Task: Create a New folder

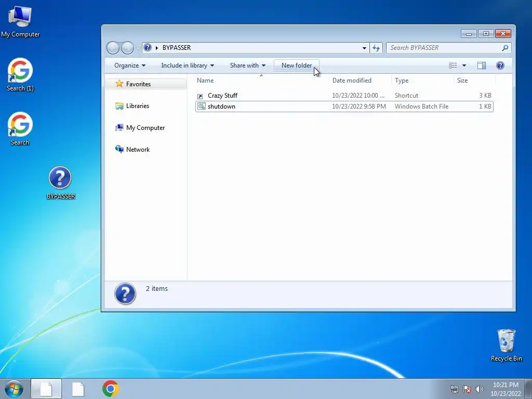Action: pos(297,65)
